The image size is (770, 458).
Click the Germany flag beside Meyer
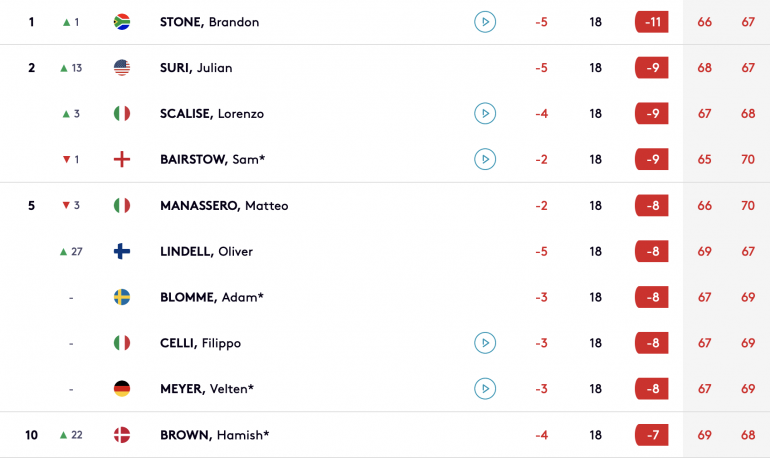(122, 388)
